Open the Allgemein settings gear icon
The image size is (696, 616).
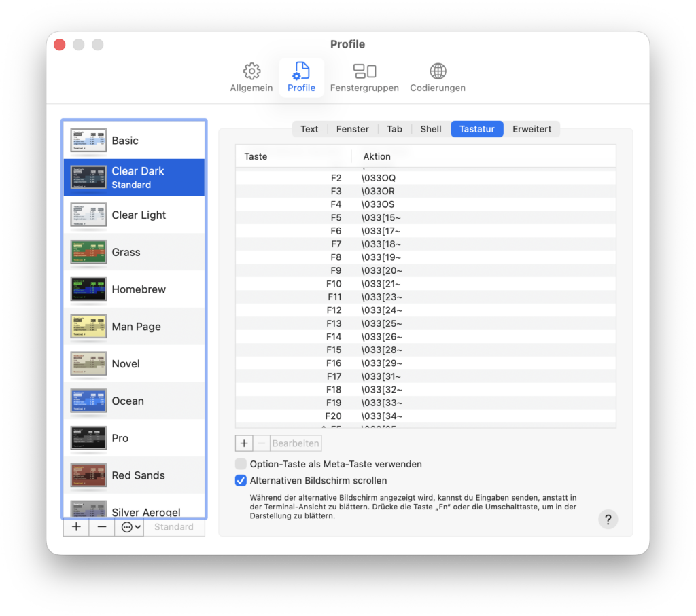point(251,71)
